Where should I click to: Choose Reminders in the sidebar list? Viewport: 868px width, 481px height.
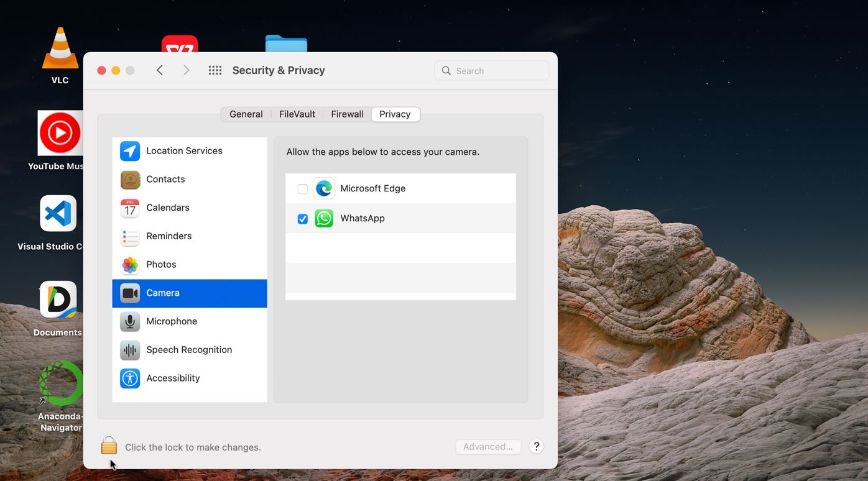pyautogui.click(x=169, y=236)
